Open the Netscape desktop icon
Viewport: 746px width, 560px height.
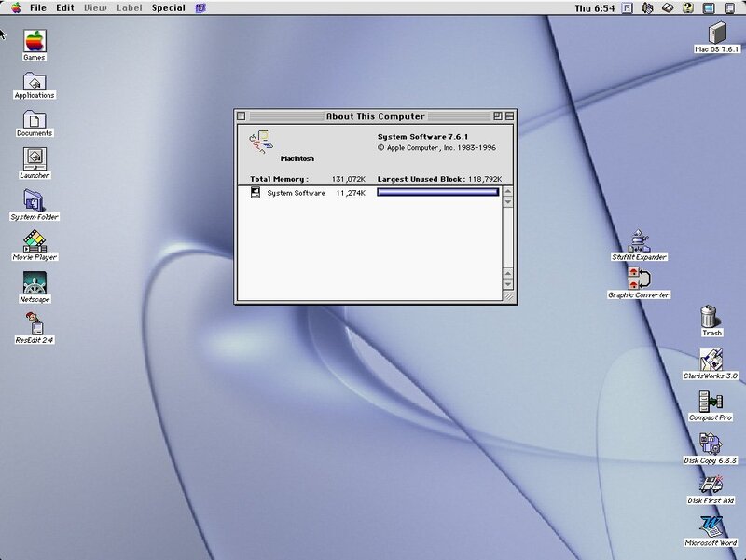tap(35, 281)
